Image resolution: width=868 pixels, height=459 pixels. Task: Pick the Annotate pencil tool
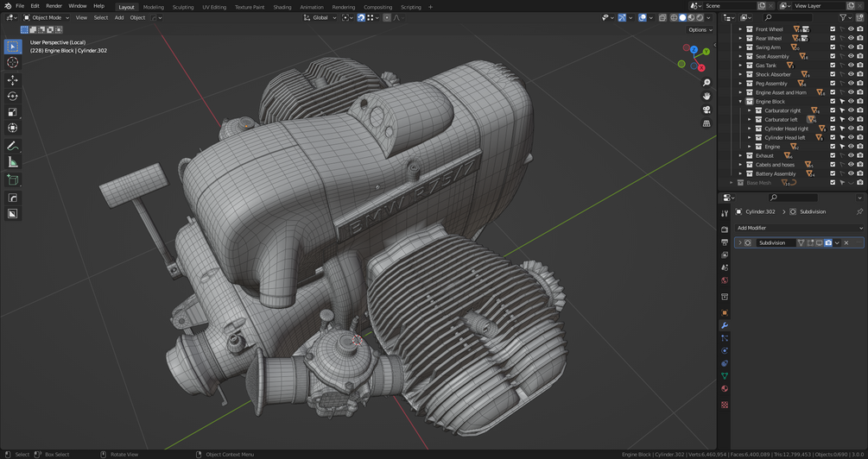(x=13, y=146)
